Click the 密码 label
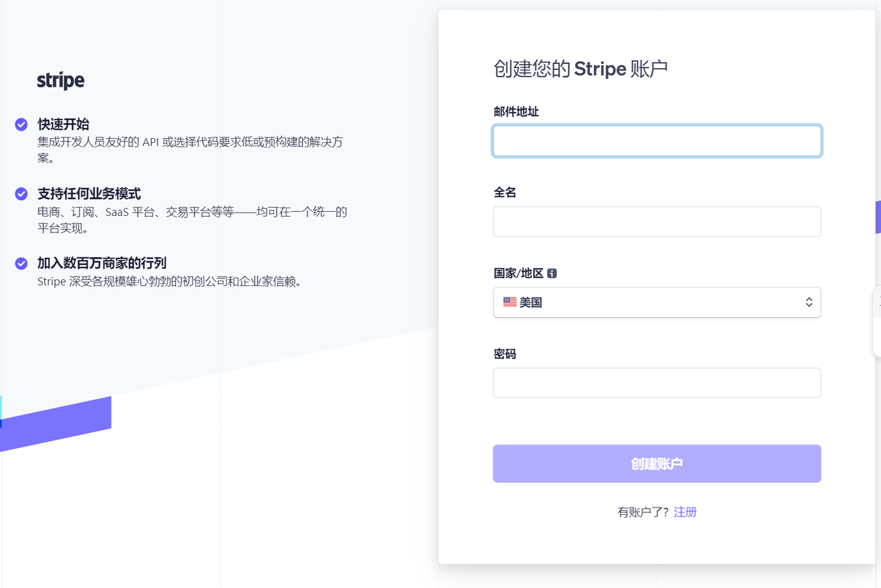Viewport: 881px width, 588px height. [x=505, y=353]
